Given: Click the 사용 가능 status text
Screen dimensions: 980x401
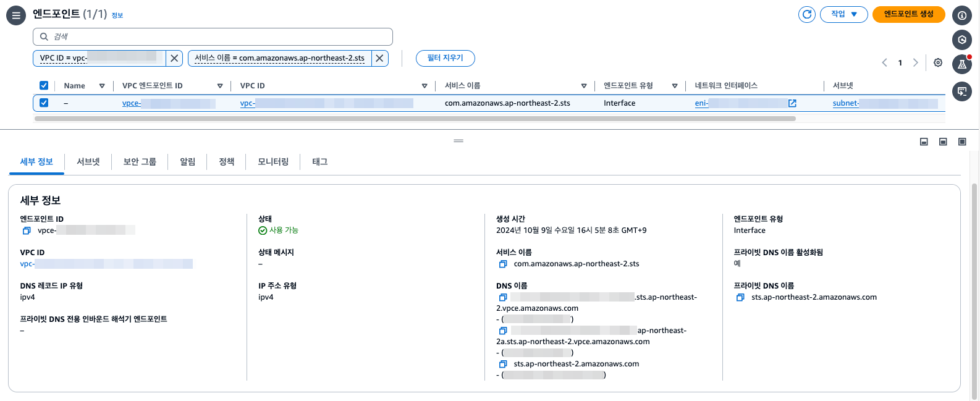Looking at the screenshot, I should pyautogui.click(x=284, y=230).
